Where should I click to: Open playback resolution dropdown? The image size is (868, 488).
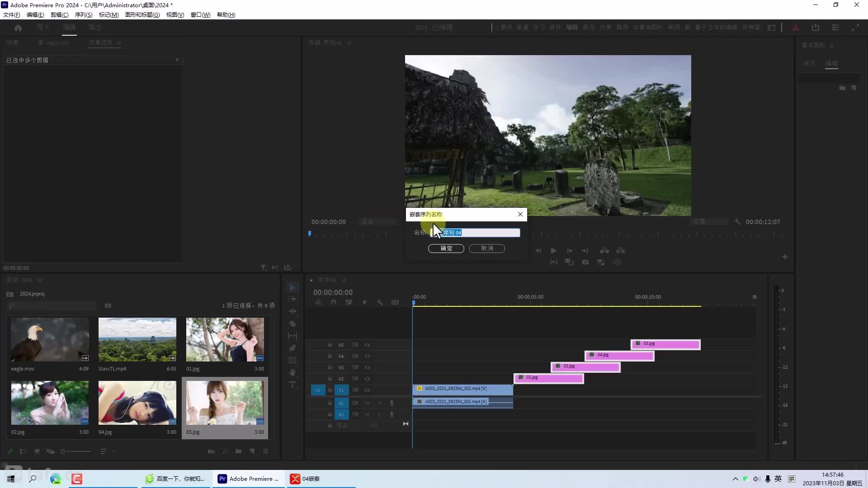tap(710, 222)
